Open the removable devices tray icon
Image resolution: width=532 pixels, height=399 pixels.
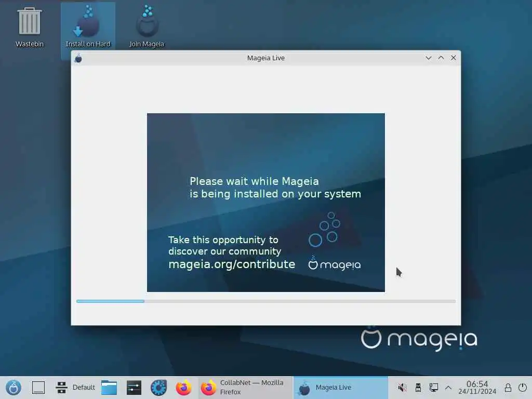418,388
